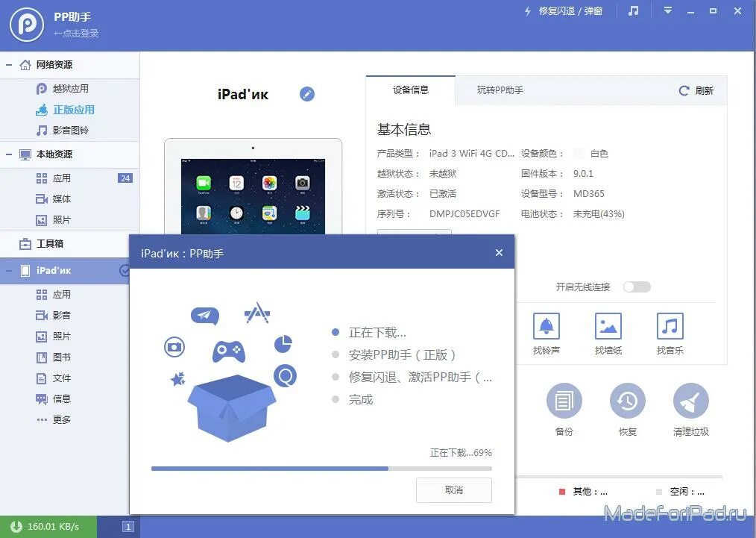Select 正版应用 in sidebar

(74, 110)
